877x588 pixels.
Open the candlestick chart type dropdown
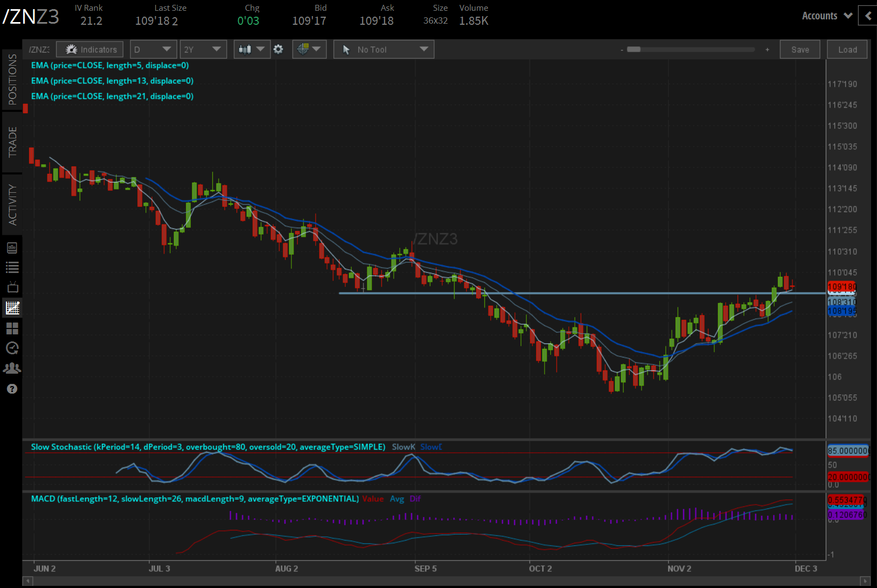click(x=252, y=50)
